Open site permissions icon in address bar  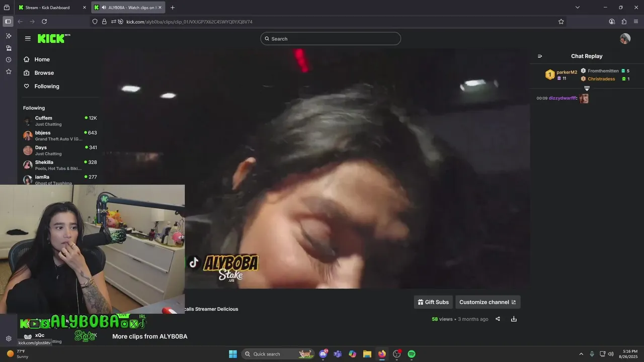[114, 22]
